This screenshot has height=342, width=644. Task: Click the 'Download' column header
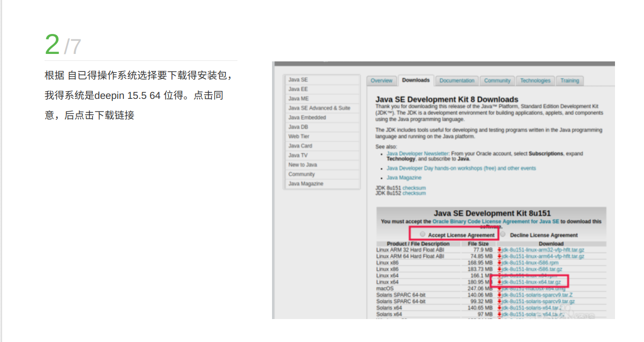[551, 244]
